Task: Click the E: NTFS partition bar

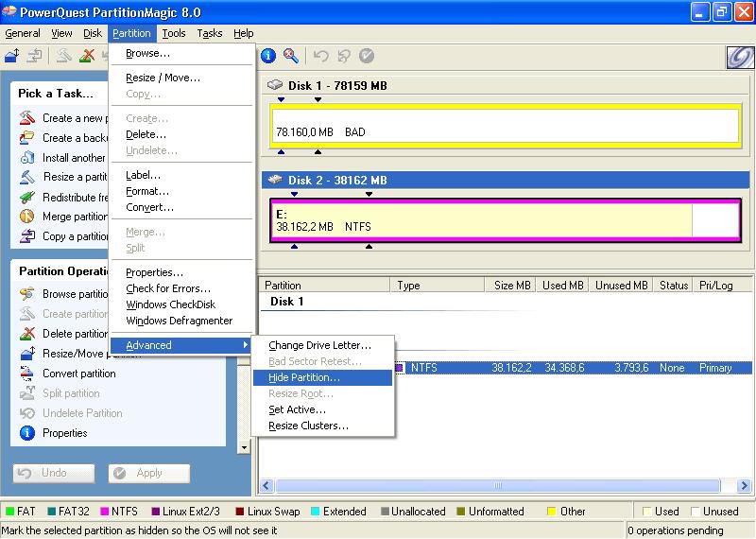Action: 506,220
